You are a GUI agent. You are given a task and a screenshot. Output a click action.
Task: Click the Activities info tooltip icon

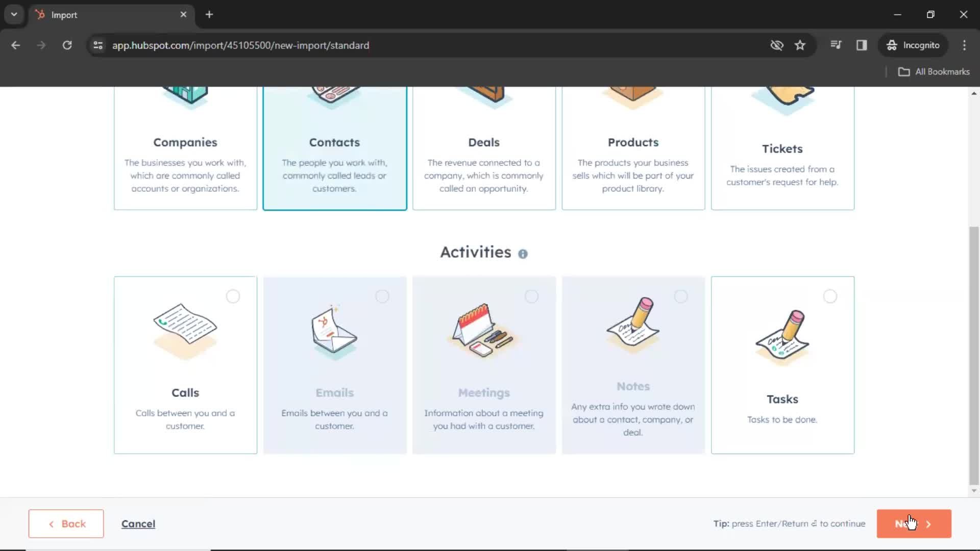coord(524,254)
